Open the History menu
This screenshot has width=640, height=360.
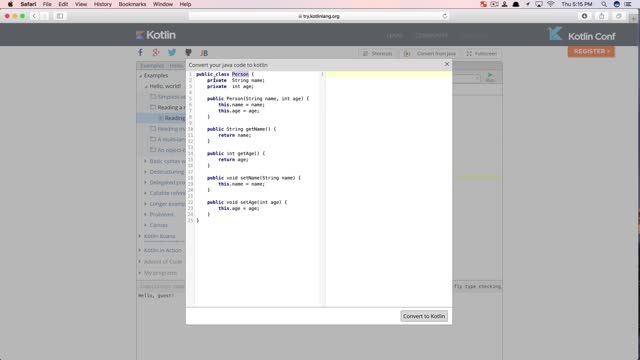click(x=103, y=4)
